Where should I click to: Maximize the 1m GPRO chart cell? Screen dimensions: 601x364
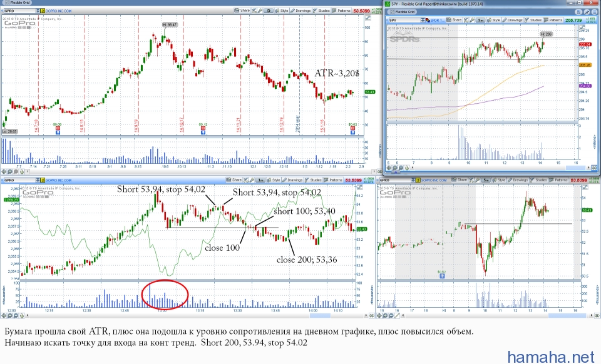click(359, 187)
